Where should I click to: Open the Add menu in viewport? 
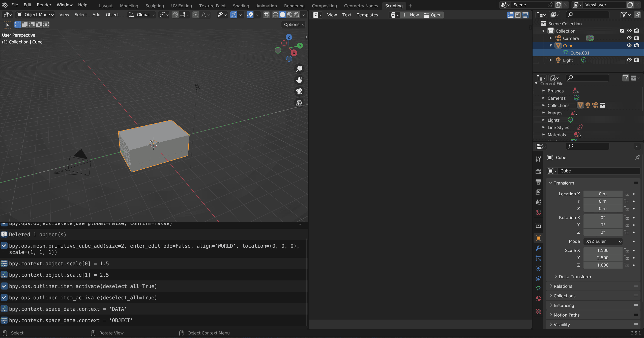pyautogui.click(x=96, y=15)
